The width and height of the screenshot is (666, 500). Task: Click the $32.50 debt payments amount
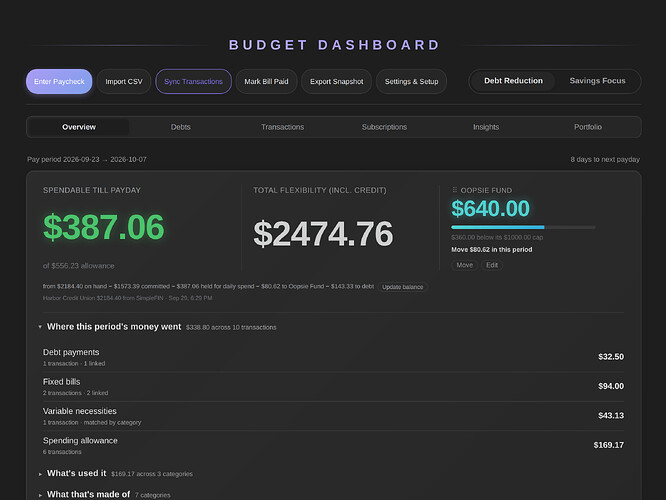coord(611,357)
